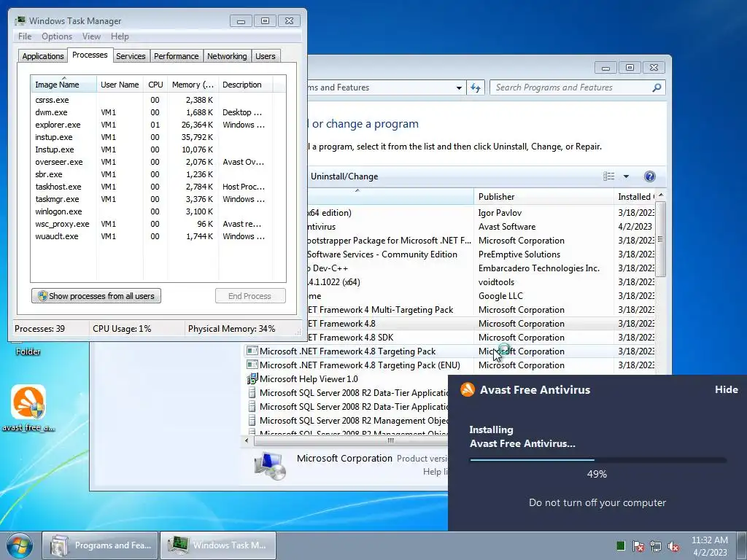Open the Action Center flag tray icon
Image resolution: width=747 pixels, height=560 pixels.
point(638,545)
